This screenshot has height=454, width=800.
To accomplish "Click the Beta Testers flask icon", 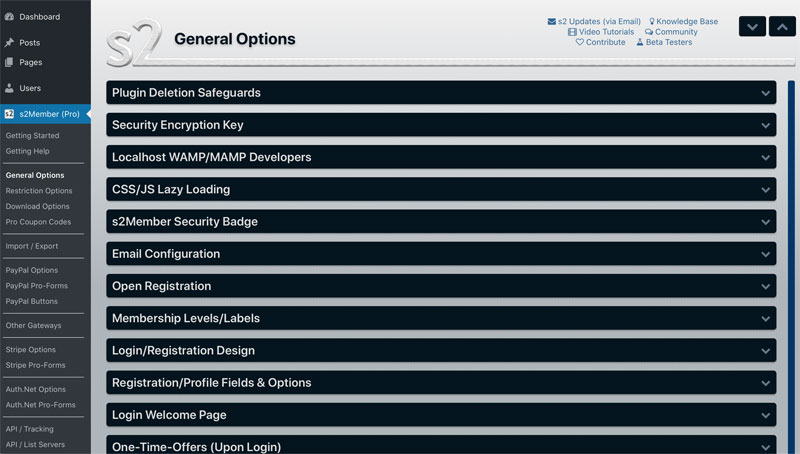I will point(640,42).
